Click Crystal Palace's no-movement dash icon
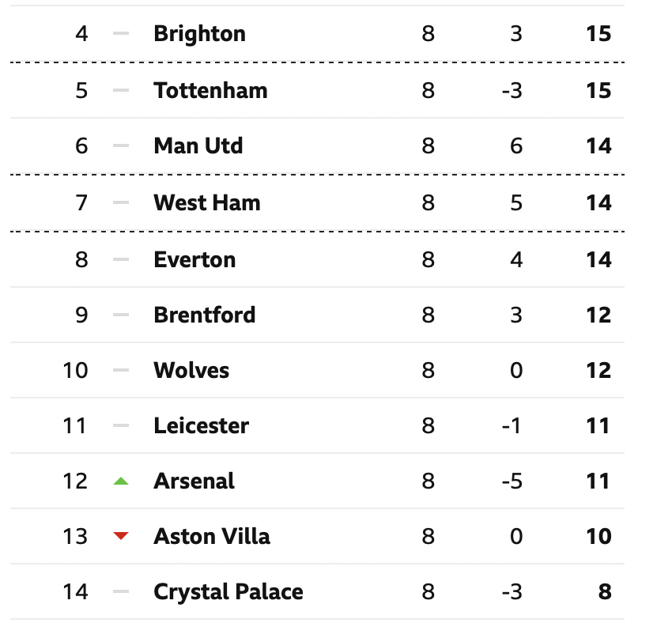The height and width of the screenshot is (623, 672). (121, 591)
